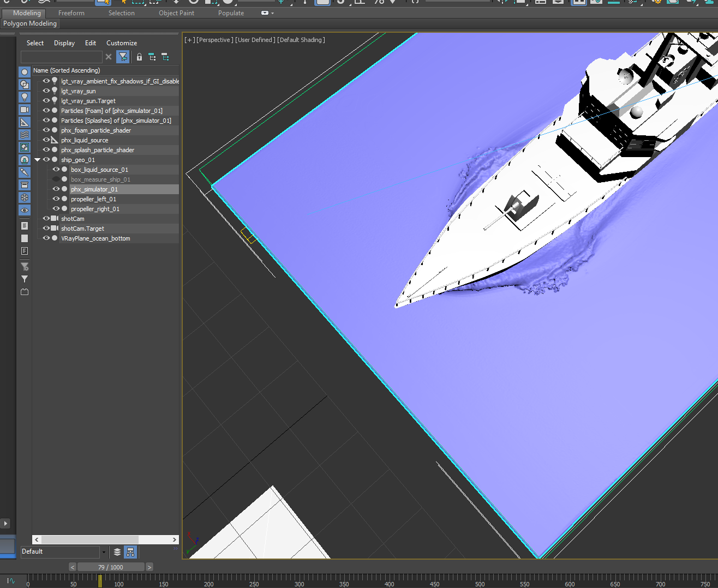
Task: Switch to Sort by Hierarchy icon
Action: click(130, 552)
